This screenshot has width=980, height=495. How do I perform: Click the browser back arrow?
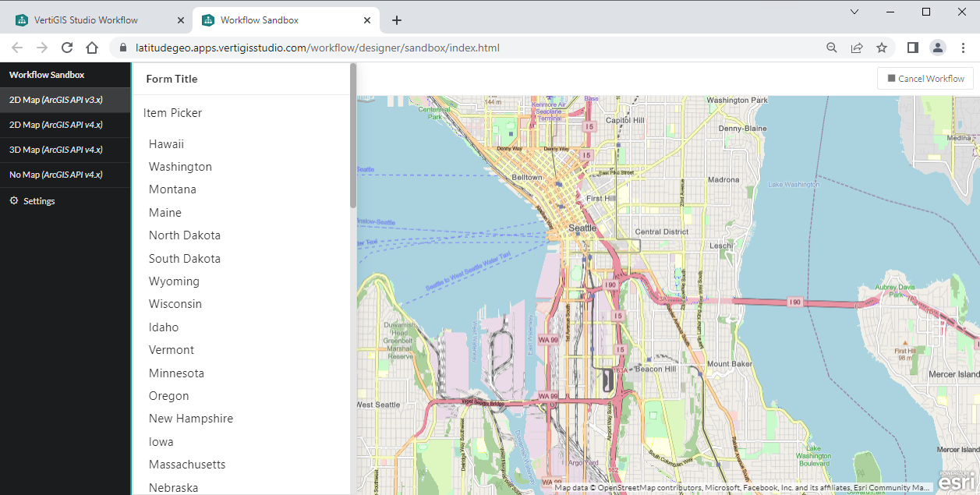pyautogui.click(x=17, y=48)
